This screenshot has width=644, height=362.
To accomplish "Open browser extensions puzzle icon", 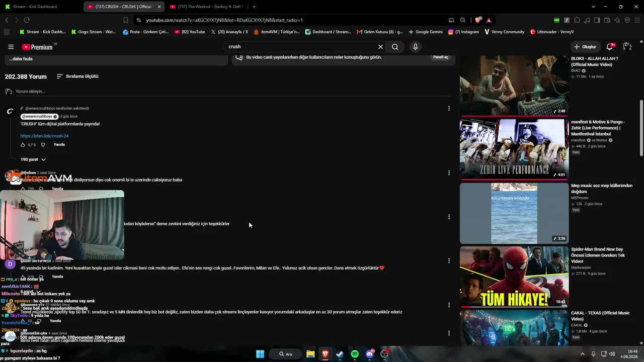I will point(577,20).
